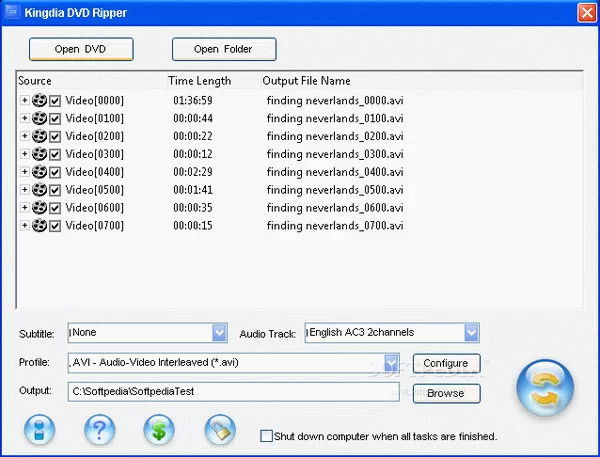Click the Open DVD button
600x457 pixels.
click(81, 49)
